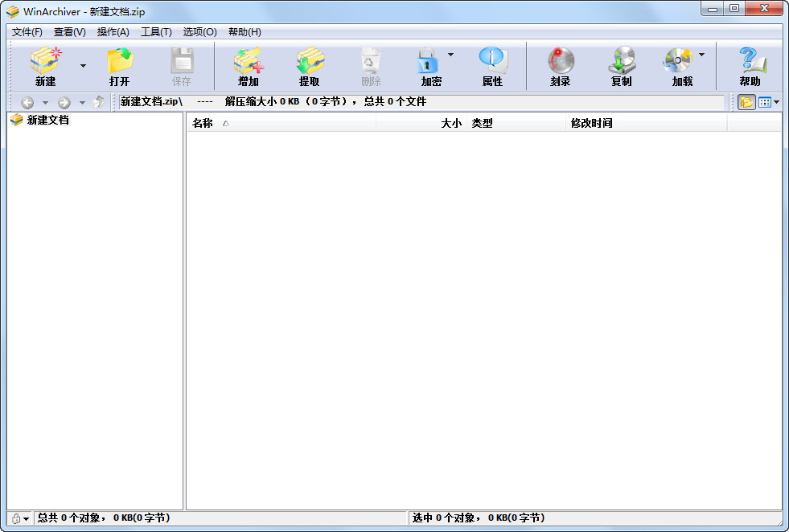Open the 帮助(H) menu

(245, 32)
